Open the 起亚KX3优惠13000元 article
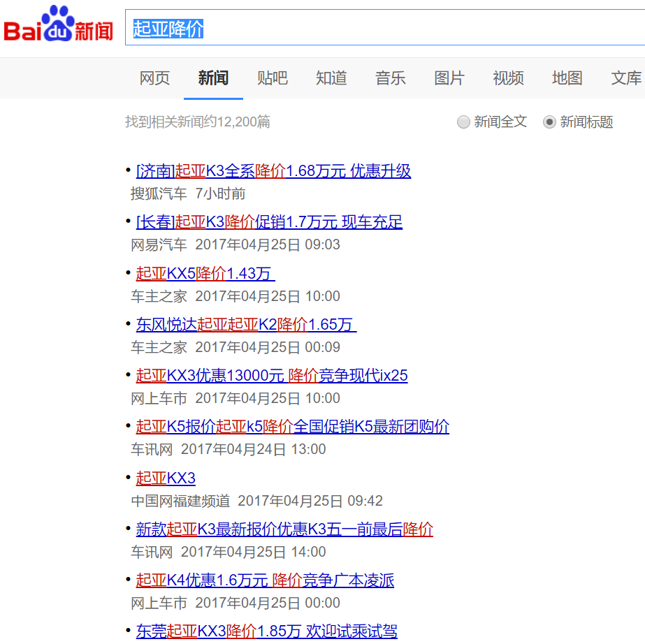The width and height of the screenshot is (645, 644). (x=271, y=376)
